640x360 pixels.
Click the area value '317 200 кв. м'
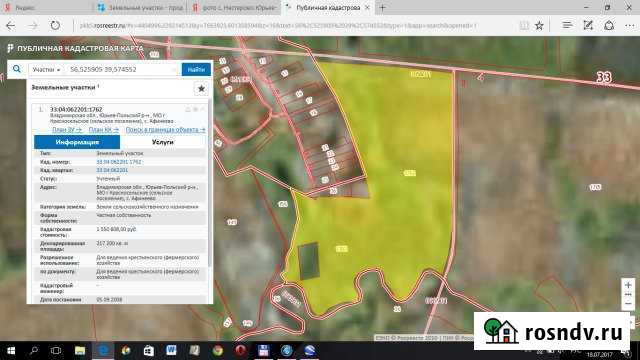[112, 243]
